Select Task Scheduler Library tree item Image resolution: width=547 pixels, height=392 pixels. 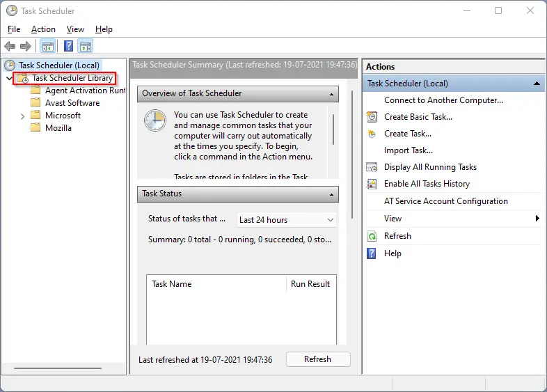coord(72,78)
